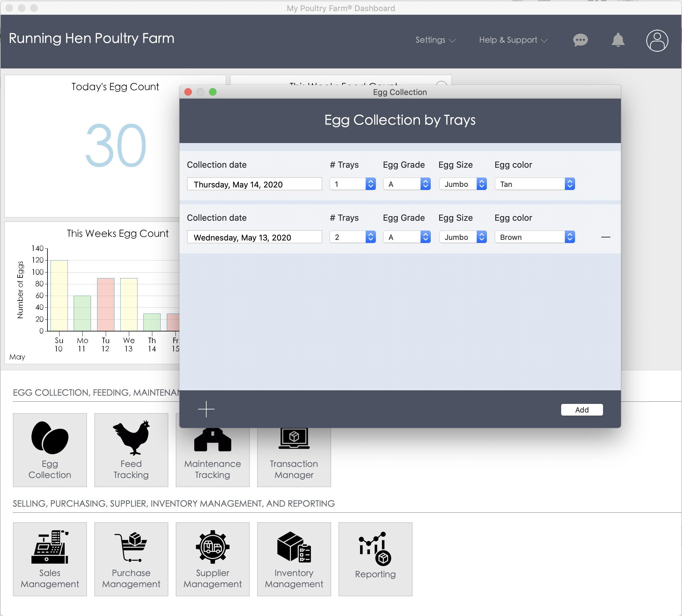Open the Reporting chart tile
The image size is (682, 616).
[x=375, y=559]
